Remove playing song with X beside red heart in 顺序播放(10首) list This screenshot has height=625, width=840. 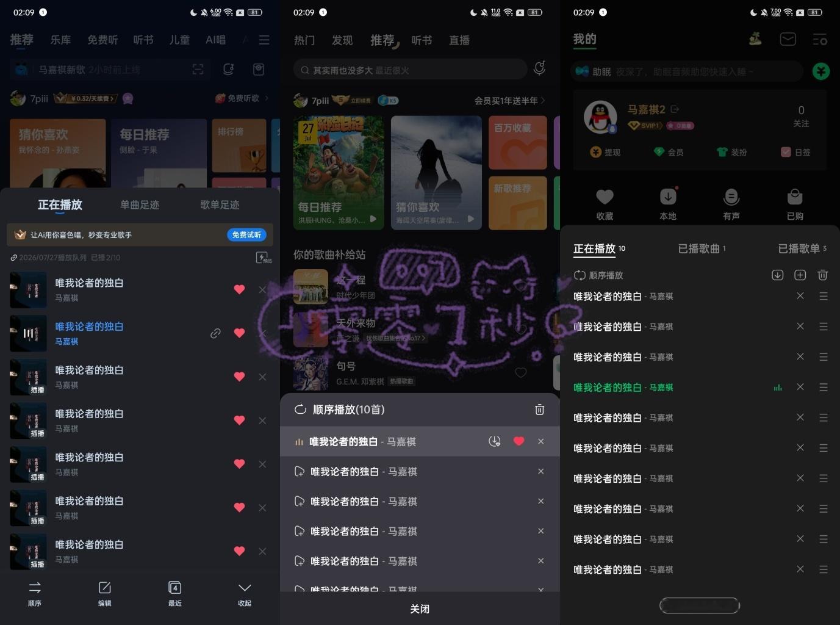[x=540, y=441]
